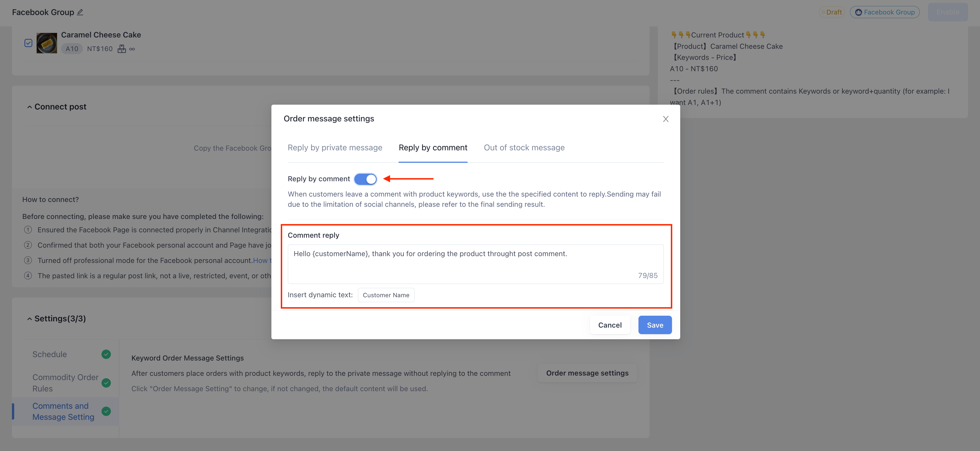Click the Caramel Cheese Cake thumbnail
This screenshot has height=451, width=980.
click(x=47, y=43)
